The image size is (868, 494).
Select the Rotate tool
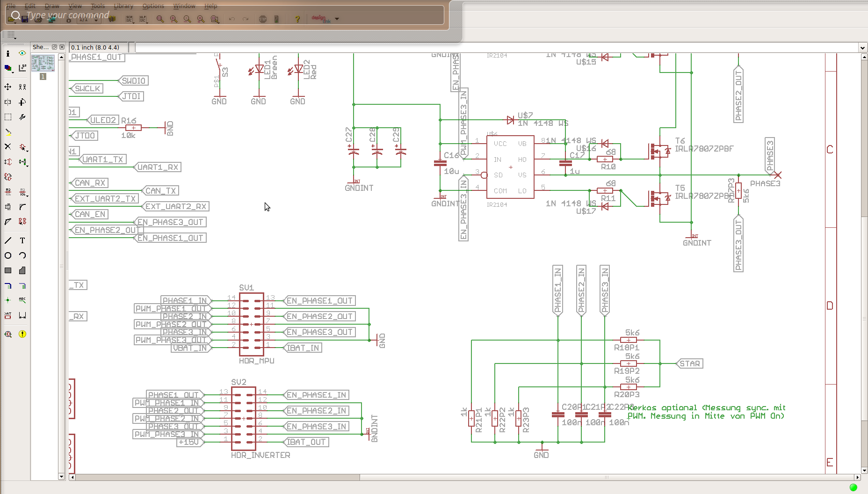(x=22, y=102)
